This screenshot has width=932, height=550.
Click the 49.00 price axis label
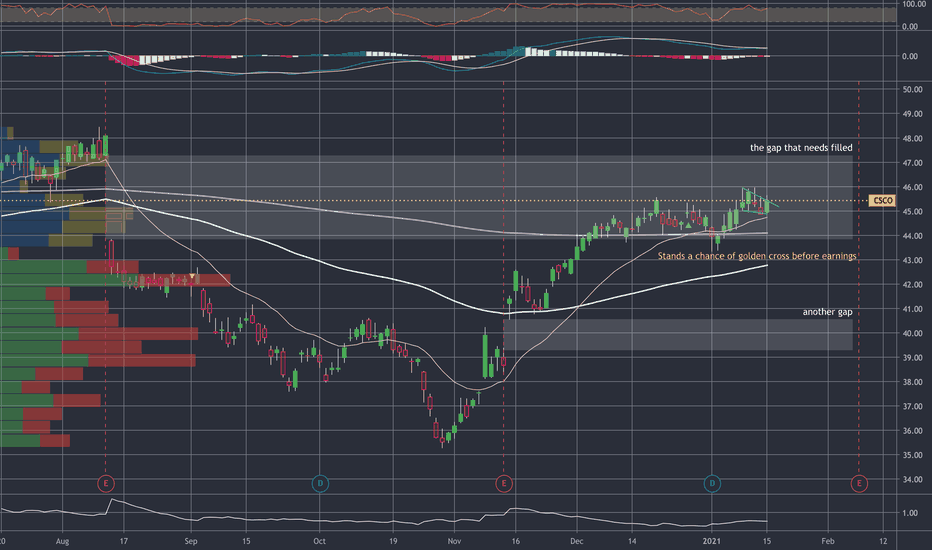912,114
